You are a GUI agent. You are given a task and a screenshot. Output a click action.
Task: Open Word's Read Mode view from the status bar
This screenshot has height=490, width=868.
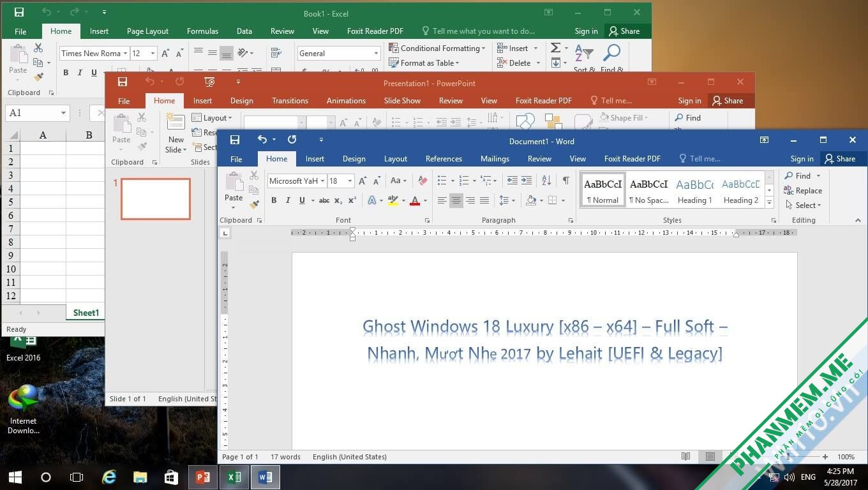pyautogui.click(x=685, y=457)
